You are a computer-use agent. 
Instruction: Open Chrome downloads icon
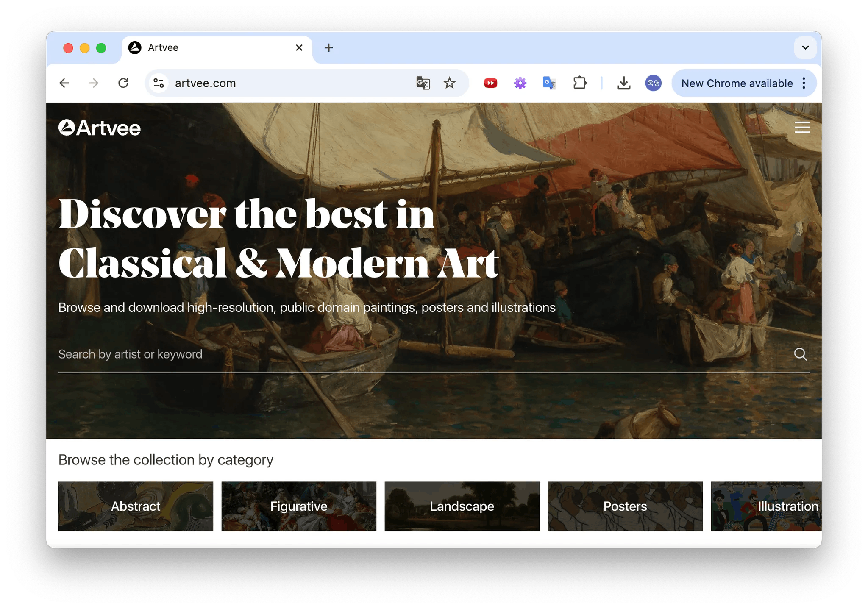coord(623,83)
